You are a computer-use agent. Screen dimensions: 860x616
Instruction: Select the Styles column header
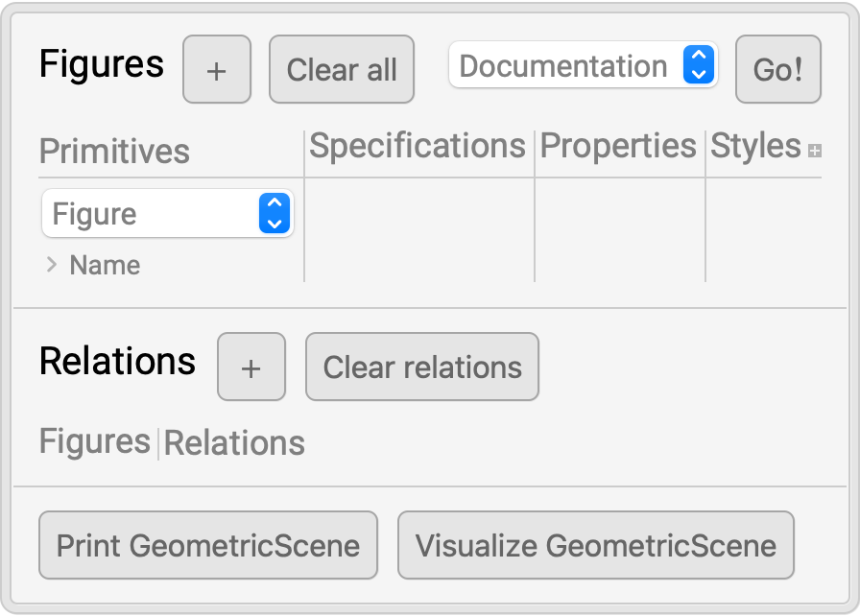point(755,146)
